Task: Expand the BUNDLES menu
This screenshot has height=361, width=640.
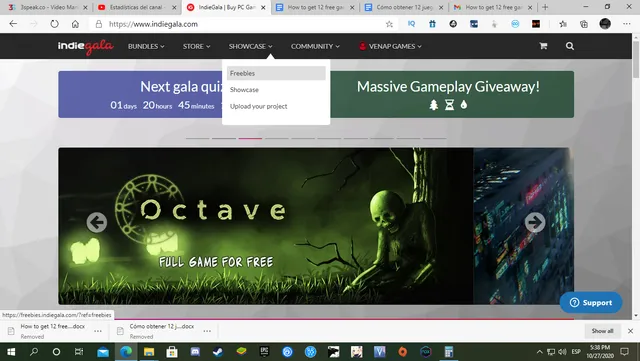Action: tap(146, 46)
